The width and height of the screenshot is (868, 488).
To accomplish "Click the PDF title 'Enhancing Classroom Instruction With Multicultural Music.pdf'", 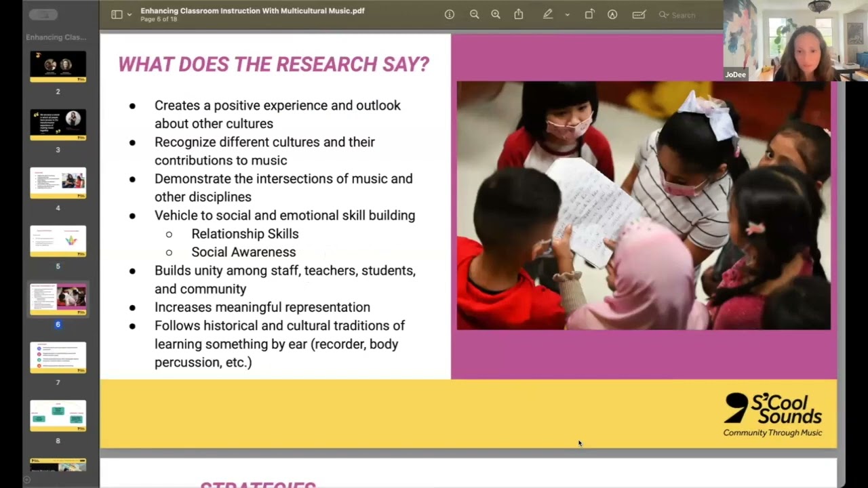I will tap(252, 11).
